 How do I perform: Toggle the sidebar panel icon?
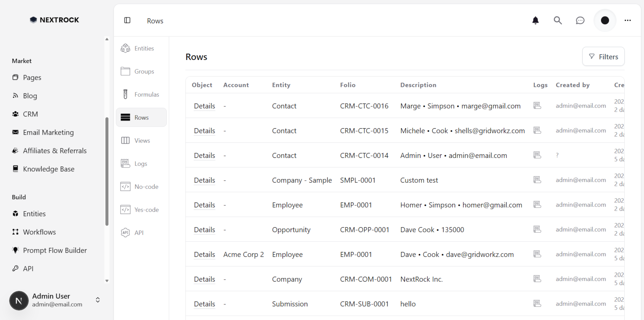(127, 20)
